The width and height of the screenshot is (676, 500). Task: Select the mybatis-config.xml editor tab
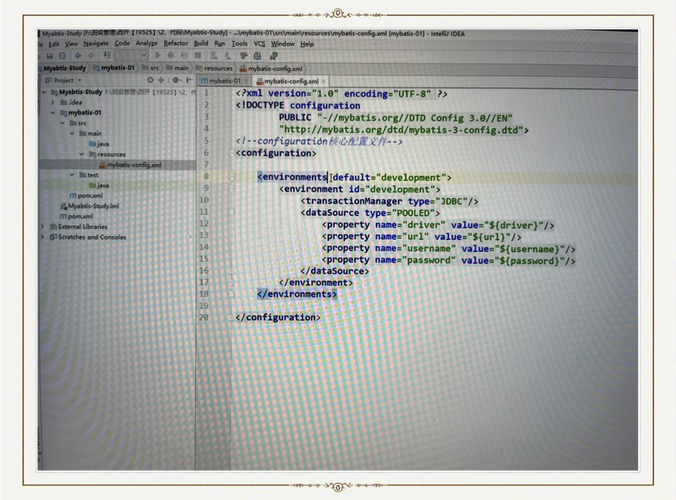pos(291,81)
